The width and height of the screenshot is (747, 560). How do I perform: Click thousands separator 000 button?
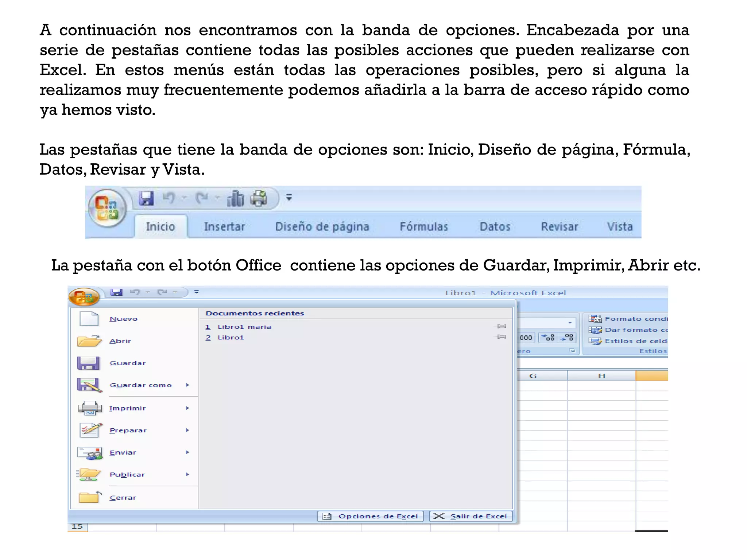click(x=526, y=338)
